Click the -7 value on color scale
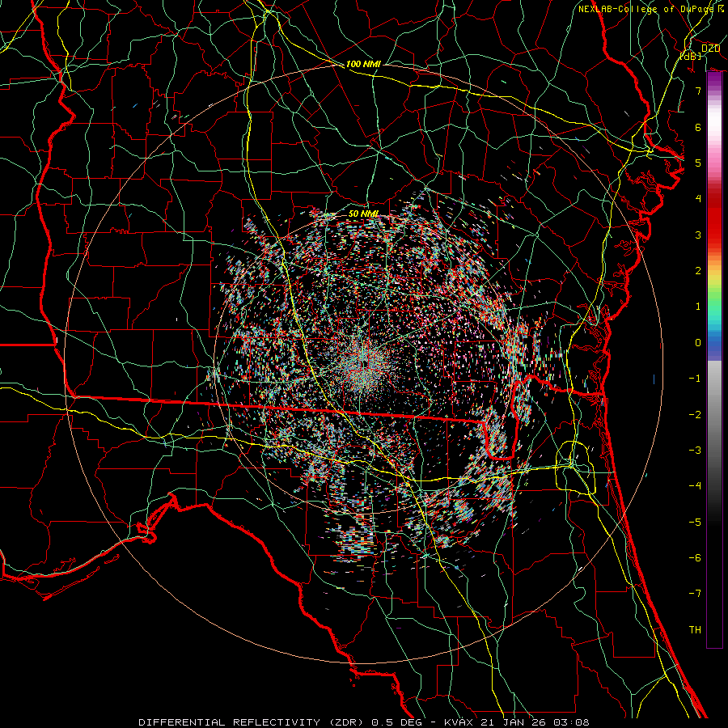The image size is (728, 728). [x=695, y=594]
